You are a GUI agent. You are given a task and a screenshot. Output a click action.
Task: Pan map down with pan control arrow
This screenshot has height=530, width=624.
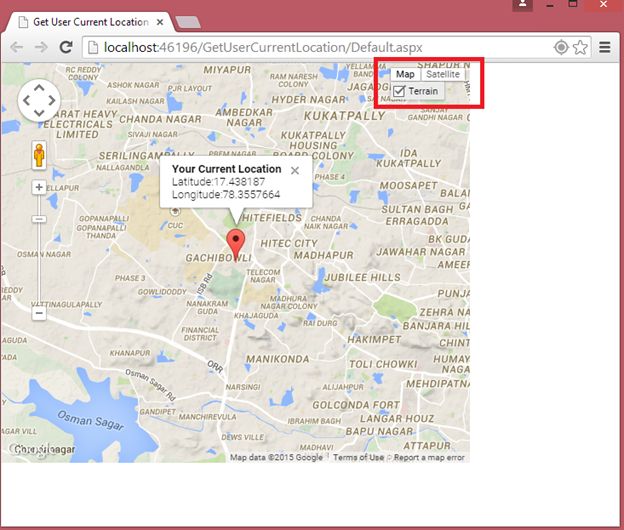[39, 113]
